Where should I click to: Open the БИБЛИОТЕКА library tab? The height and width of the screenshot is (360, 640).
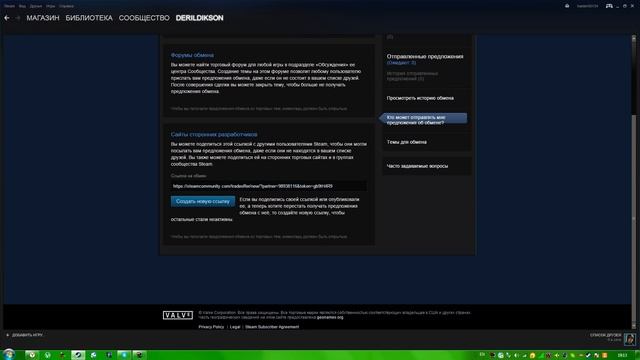click(89, 18)
